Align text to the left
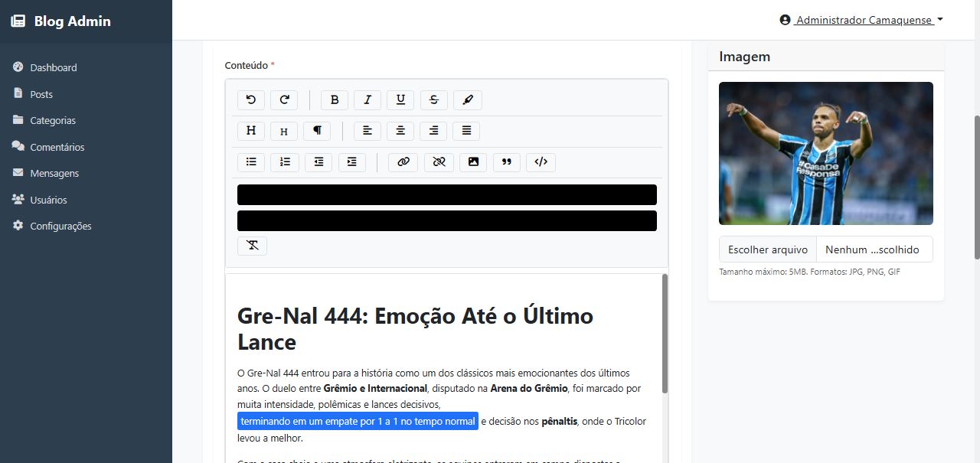Image resolution: width=980 pixels, height=463 pixels. click(367, 131)
